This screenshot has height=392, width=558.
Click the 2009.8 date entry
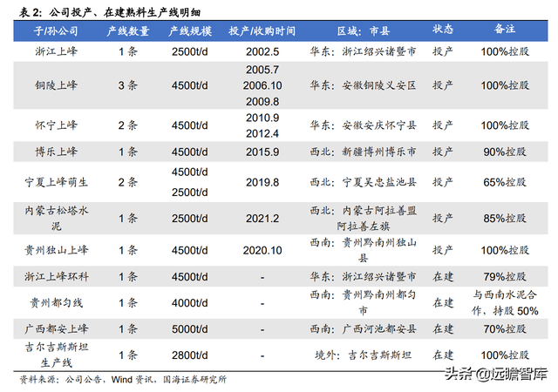[x=262, y=102]
